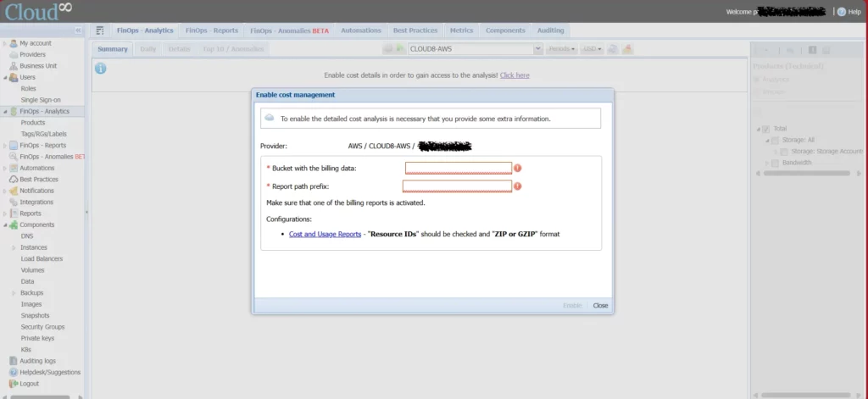Viewport: 868px width, 399px height.
Task: Click the Close button in dialog
Action: [600, 305]
